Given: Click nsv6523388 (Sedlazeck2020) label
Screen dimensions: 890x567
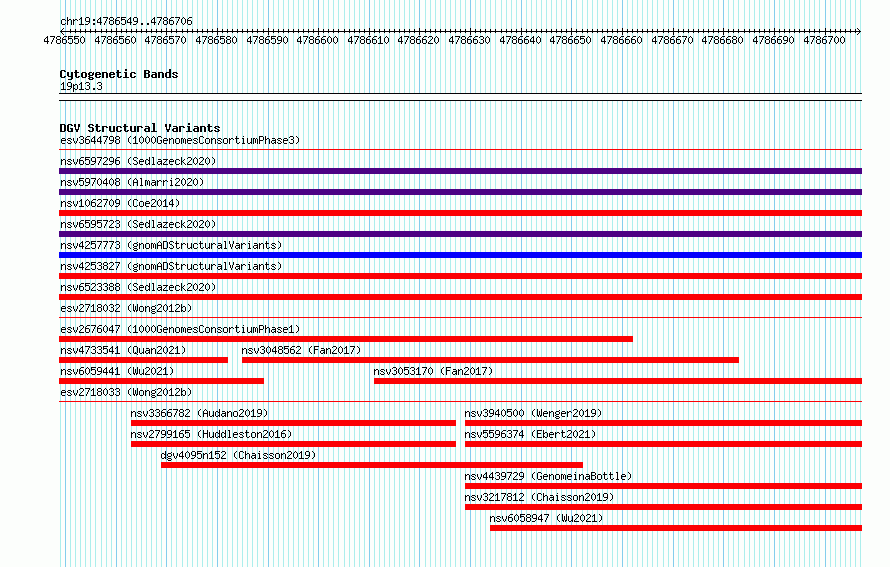Looking at the screenshot, I should tap(138, 287).
